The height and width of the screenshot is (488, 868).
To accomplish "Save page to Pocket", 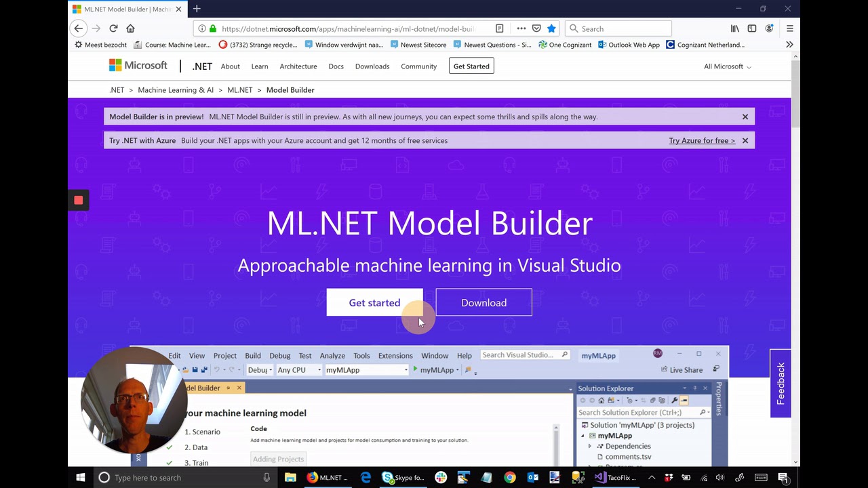I will pyautogui.click(x=536, y=28).
